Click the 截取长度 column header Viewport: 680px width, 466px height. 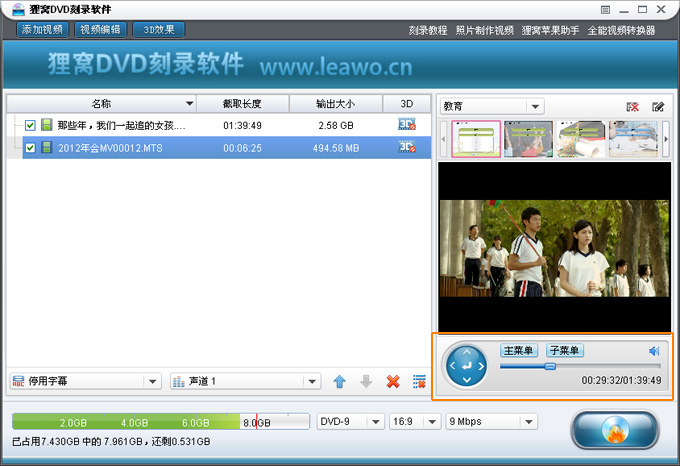tap(242, 104)
